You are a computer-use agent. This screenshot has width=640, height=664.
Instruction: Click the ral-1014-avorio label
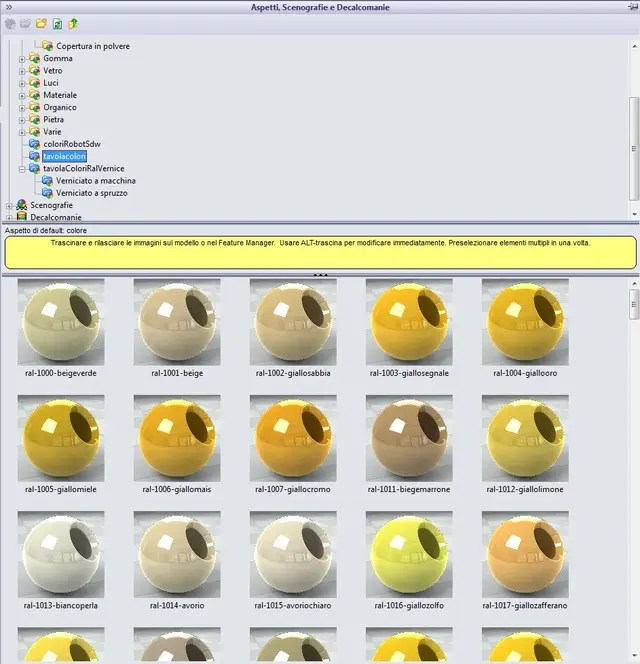point(177,606)
